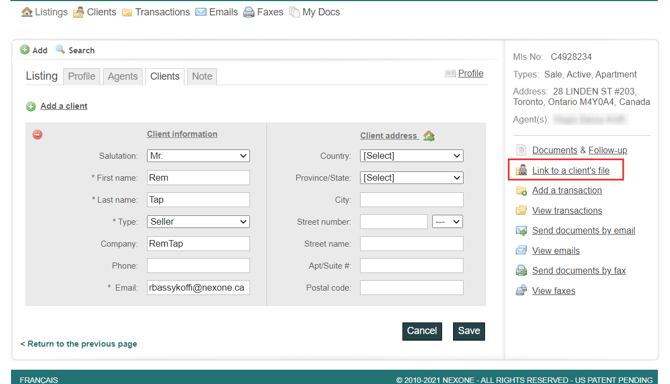
Task: Click the small icon beside the Profile link
Action: pos(450,73)
